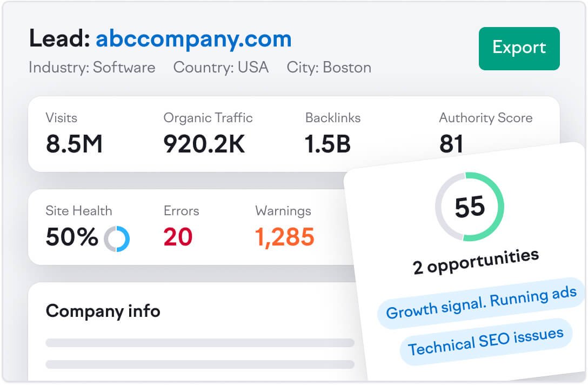
Task: Click the Authority Score 81 value
Action: [x=451, y=144]
